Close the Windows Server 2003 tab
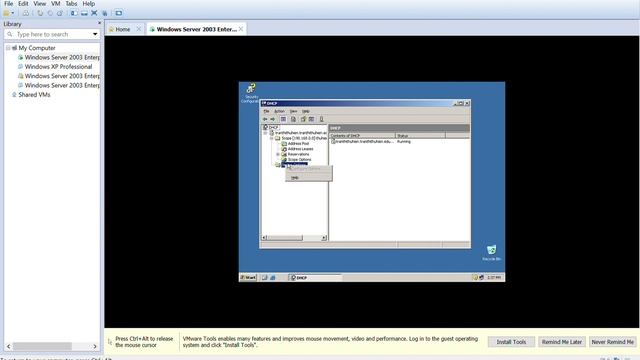Image resolution: width=640 pixels, height=360 pixels. [x=241, y=29]
